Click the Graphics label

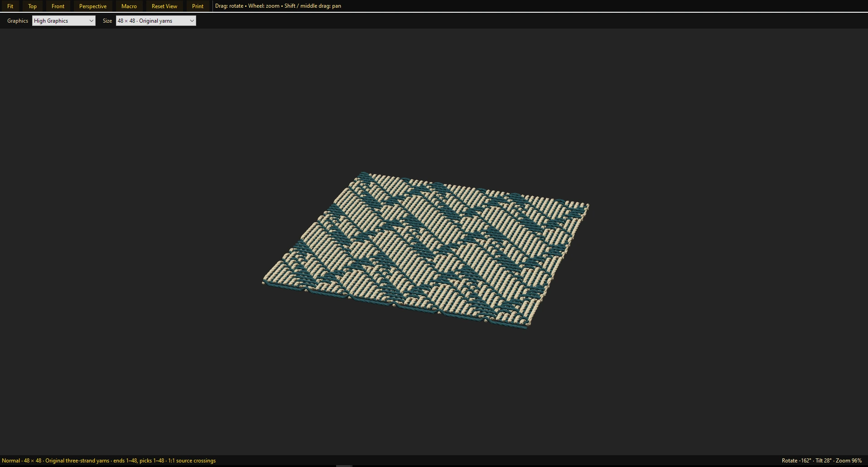(18, 21)
